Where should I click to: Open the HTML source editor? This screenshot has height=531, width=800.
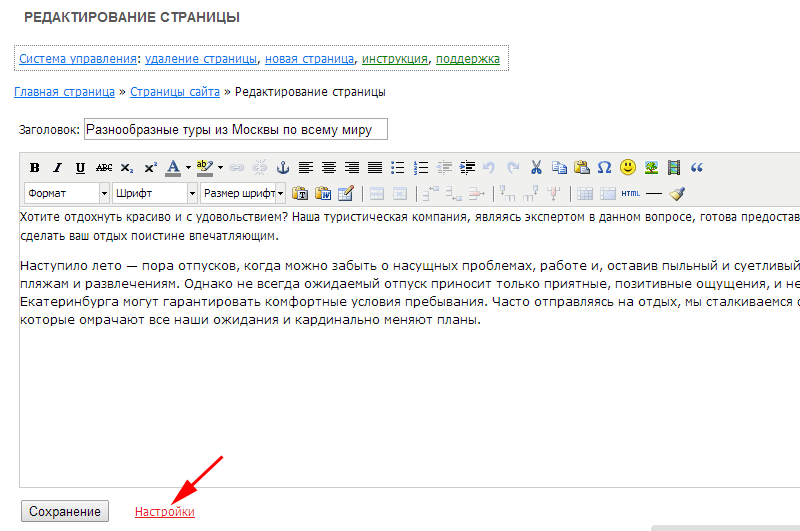pos(630,193)
